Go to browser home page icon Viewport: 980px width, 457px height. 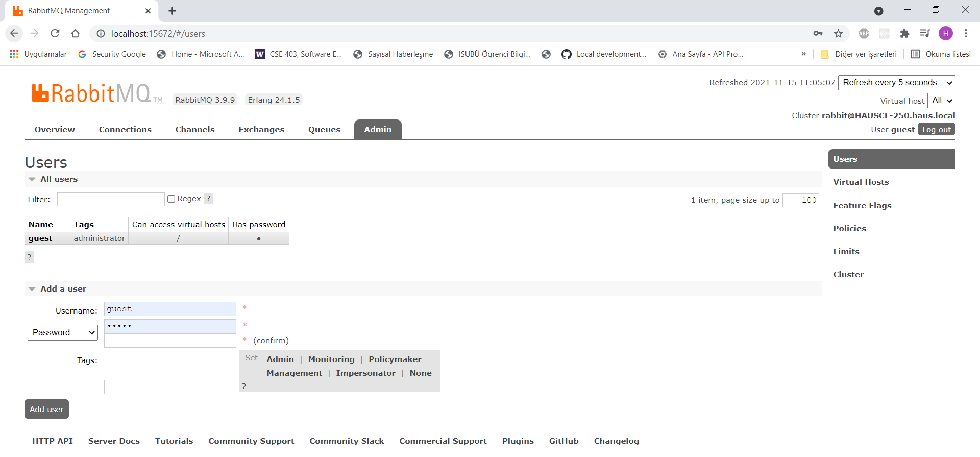76,34
